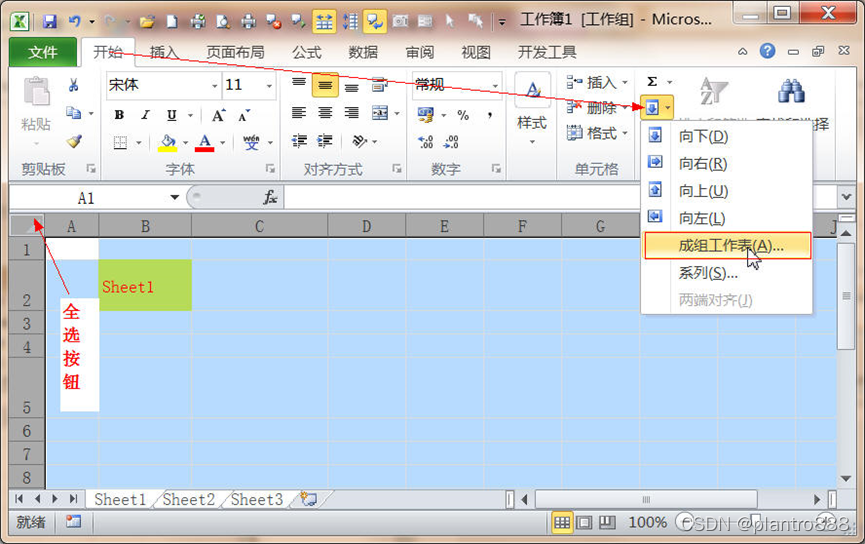The width and height of the screenshot is (865, 544).
Task: Toggle bottom vertical alignment
Action: coord(351,86)
